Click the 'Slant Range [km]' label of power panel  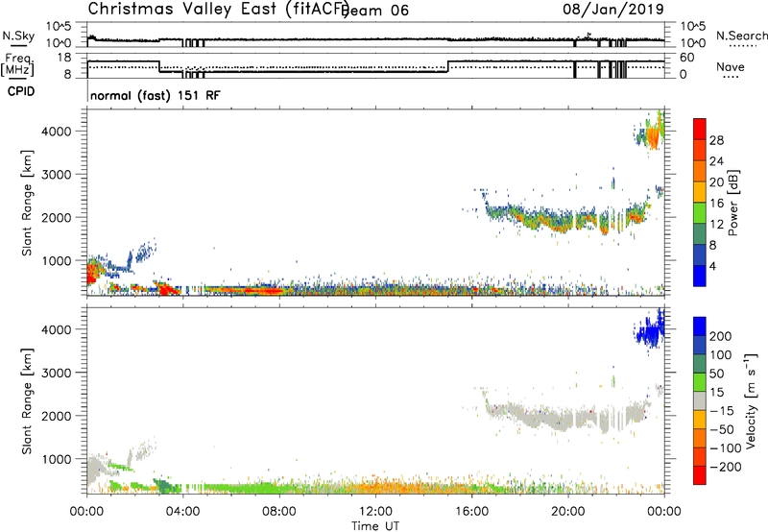[x=27, y=203]
